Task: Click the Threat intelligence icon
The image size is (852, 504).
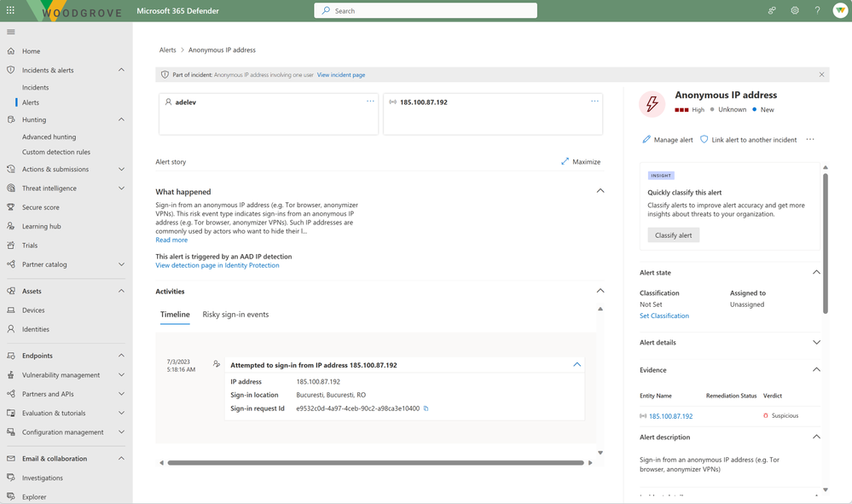Action: click(x=11, y=188)
